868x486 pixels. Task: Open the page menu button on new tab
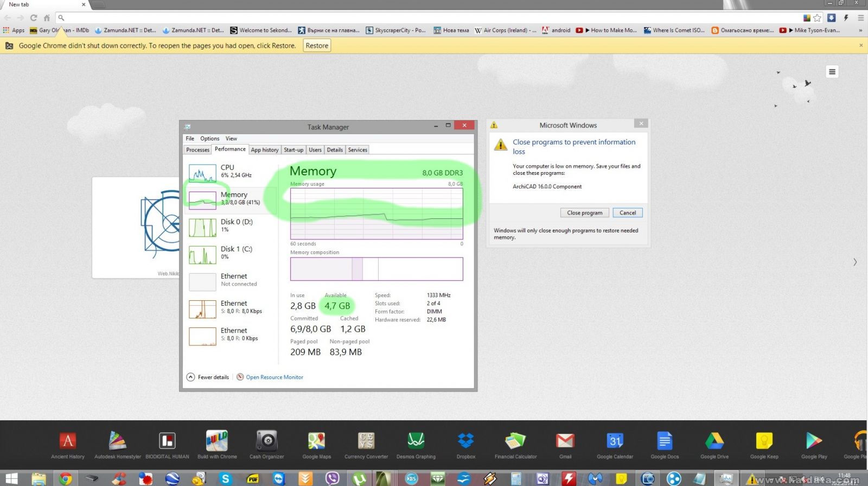coord(832,72)
